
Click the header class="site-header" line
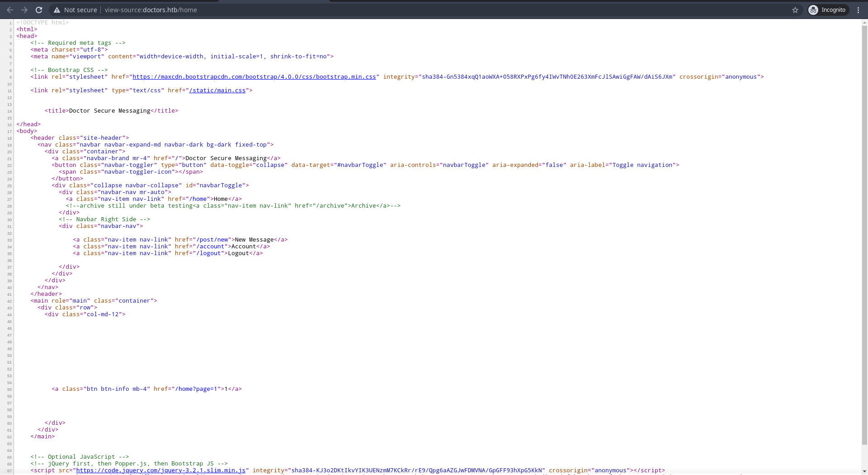pos(80,138)
